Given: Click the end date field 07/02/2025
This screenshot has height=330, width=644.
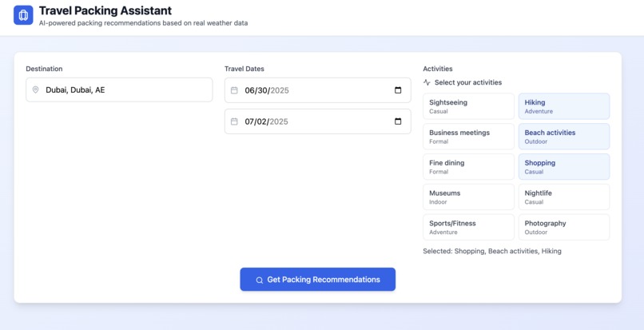Looking at the screenshot, I should pyautogui.click(x=317, y=121).
